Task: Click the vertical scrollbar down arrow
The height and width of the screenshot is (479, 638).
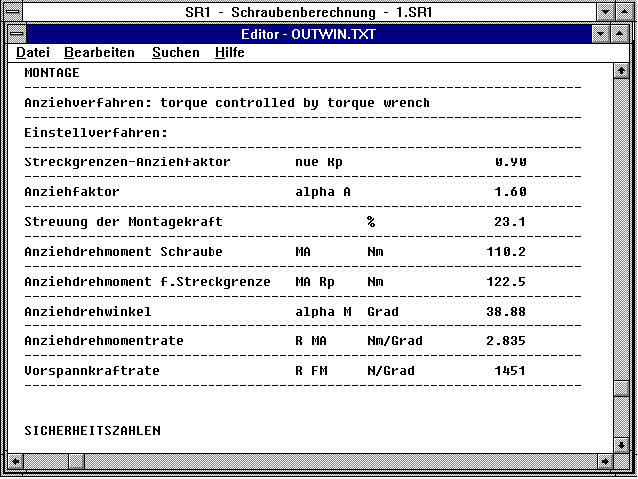Action: 620,444
